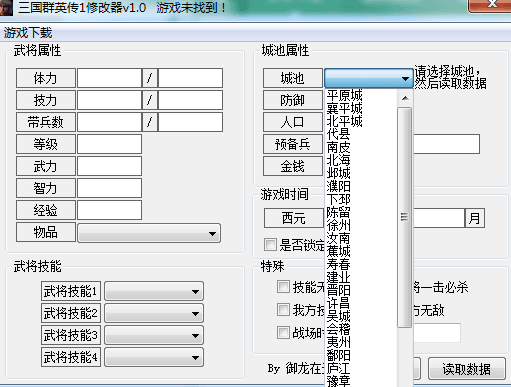Click the city list scrollbar thumb
Viewport: 511px width, 387px height.
[404, 217]
